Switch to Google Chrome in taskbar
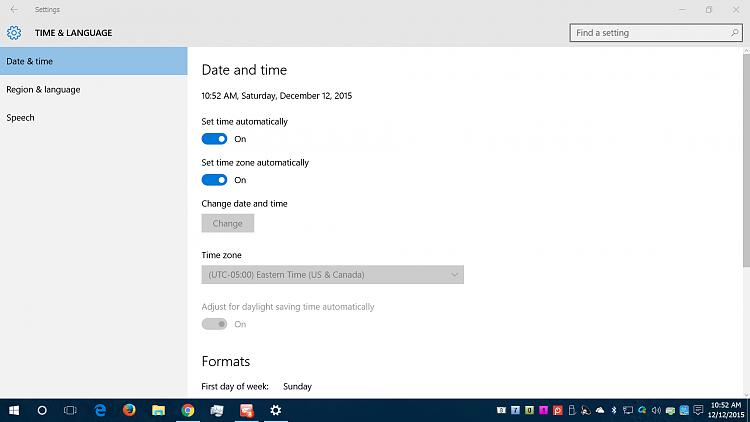The width and height of the screenshot is (750, 422). coord(188,411)
